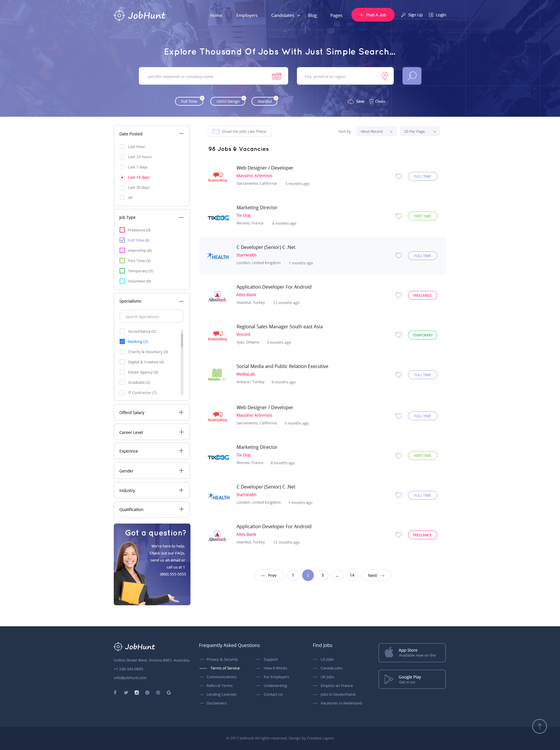This screenshot has height=750, width=560.
Task: Click the location pin icon
Action: tap(384, 76)
